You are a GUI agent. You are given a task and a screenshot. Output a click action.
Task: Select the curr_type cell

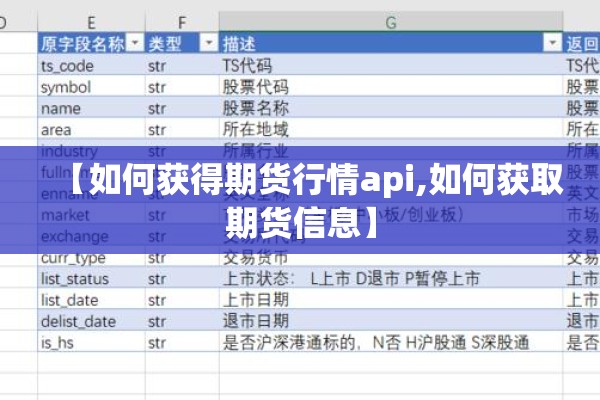pos(91,260)
